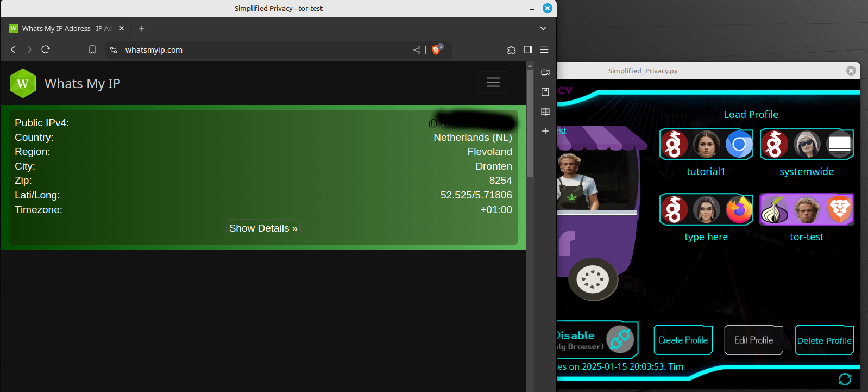Click the Load Profile heading

coord(751,115)
